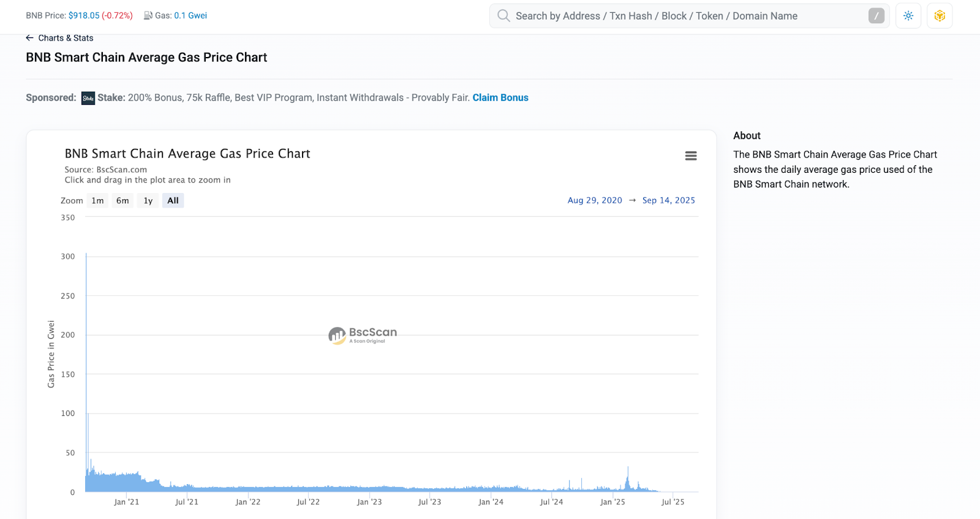980x519 pixels.
Task: Click the Stake sponsor logo
Action: 88,98
